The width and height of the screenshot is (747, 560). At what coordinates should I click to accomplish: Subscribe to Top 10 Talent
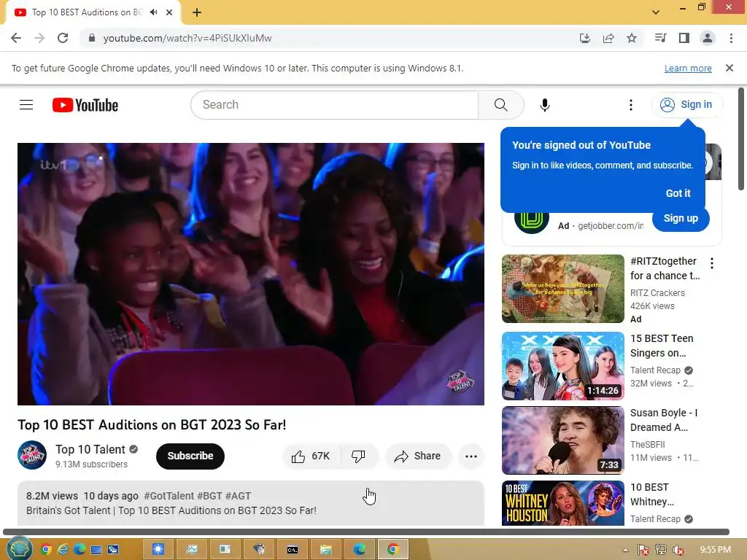(x=190, y=456)
